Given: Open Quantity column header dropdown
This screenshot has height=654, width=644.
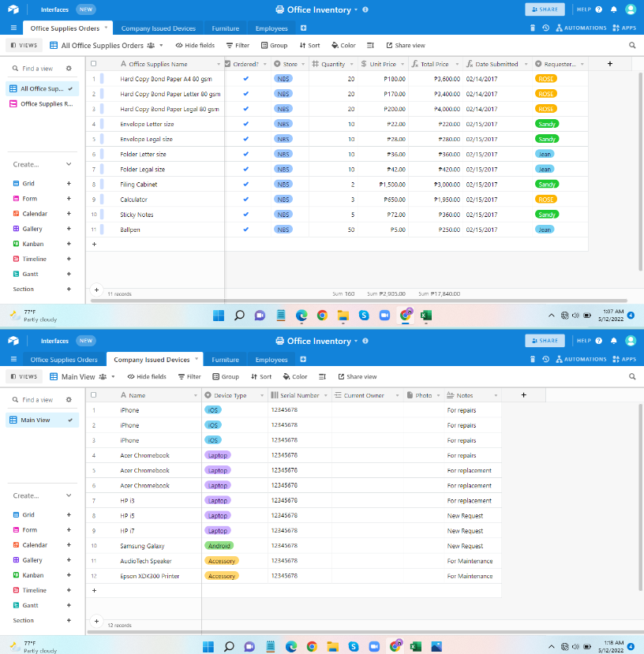Looking at the screenshot, I should click(351, 64).
